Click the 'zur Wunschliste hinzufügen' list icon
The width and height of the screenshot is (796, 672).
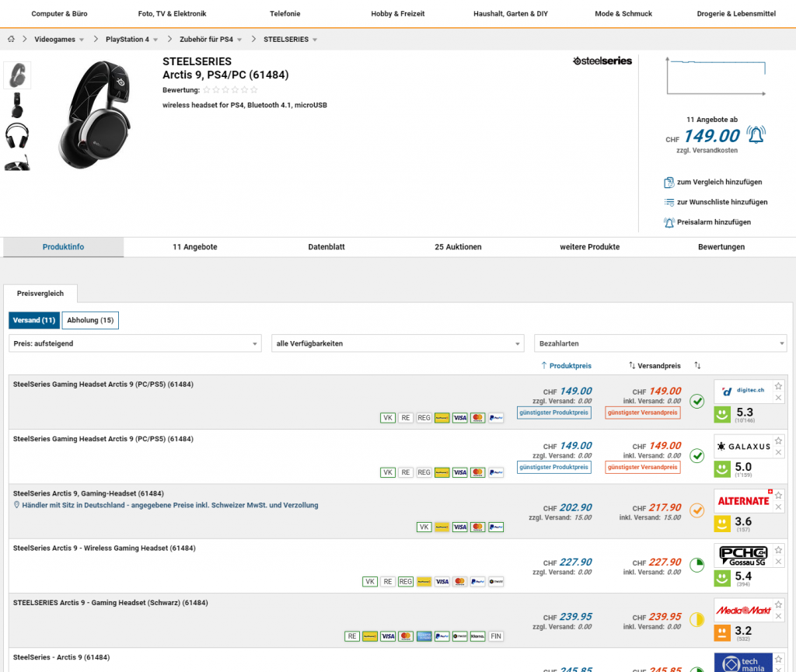(x=669, y=202)
